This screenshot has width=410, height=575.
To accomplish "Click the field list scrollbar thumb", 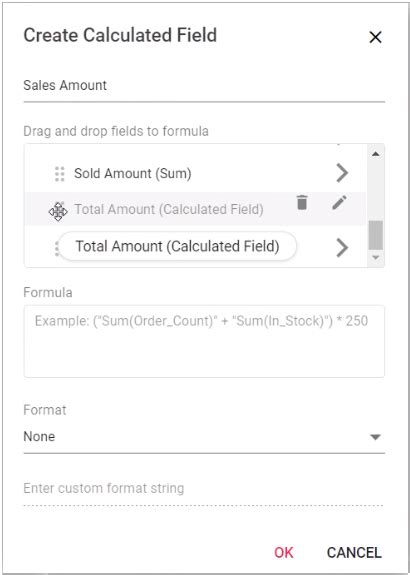I will tap(376, 235).
